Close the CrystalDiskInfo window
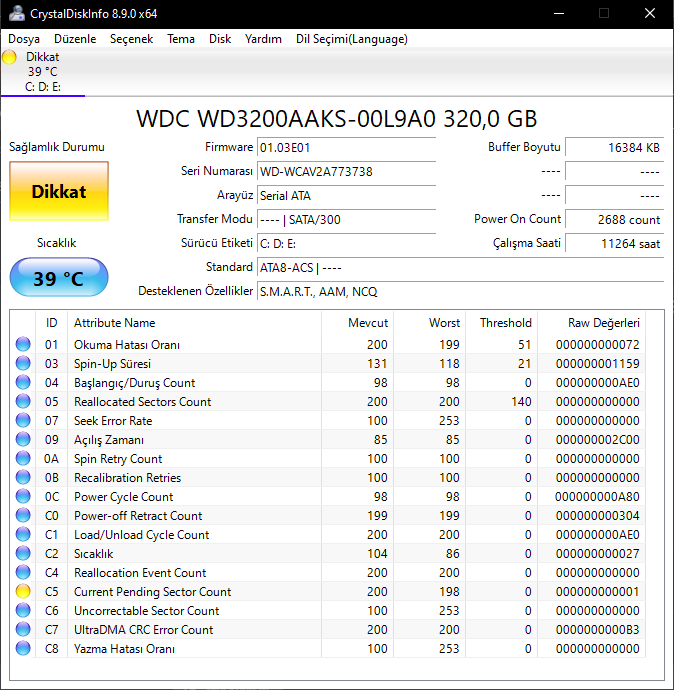 650,14
